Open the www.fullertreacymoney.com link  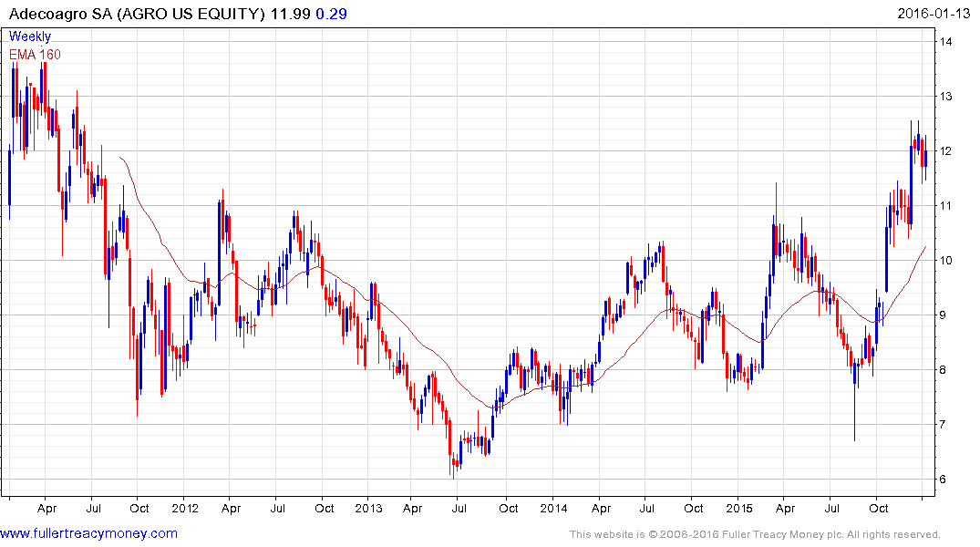point(88,533)
